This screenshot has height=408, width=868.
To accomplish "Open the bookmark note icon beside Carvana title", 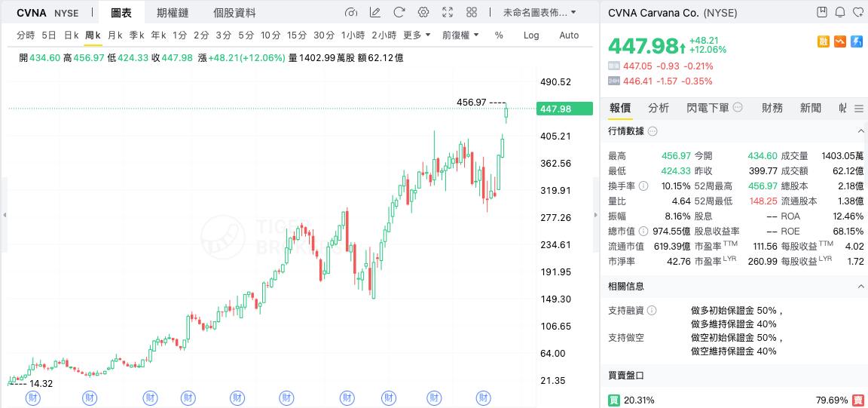I will pyautogui.click(x=822, y=12).
